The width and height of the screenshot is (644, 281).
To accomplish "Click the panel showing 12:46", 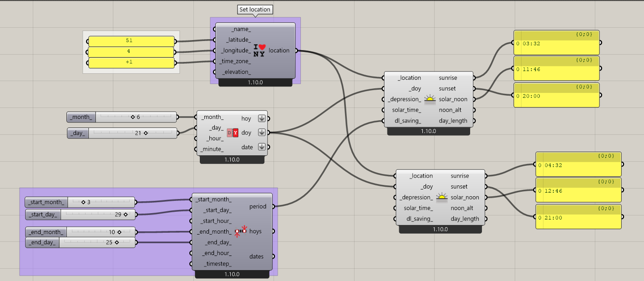I will tap(578, 191).
